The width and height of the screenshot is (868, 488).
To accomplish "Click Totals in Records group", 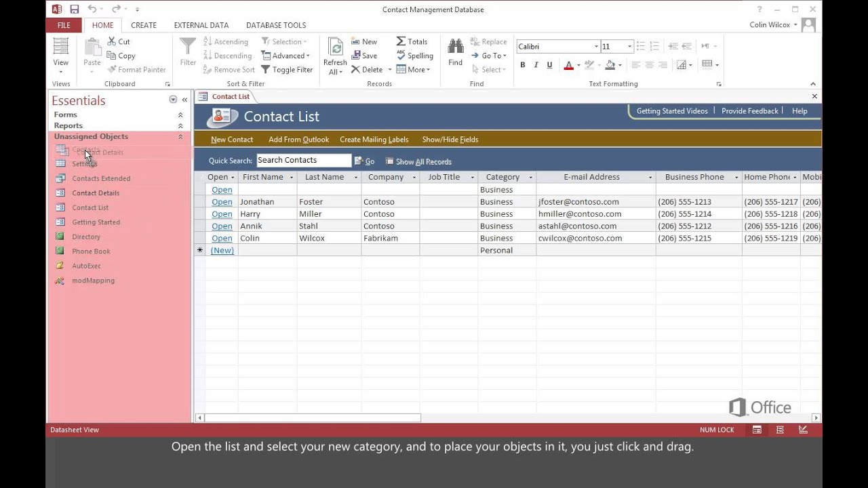I will [412, 41].
